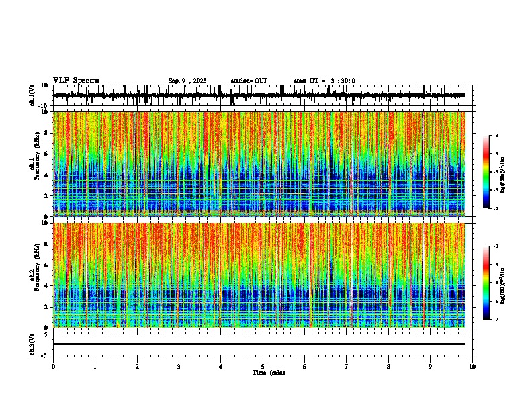Click the "9" tick on the time axis
Screen dimensions: 532x411
(x=430, y=367)
